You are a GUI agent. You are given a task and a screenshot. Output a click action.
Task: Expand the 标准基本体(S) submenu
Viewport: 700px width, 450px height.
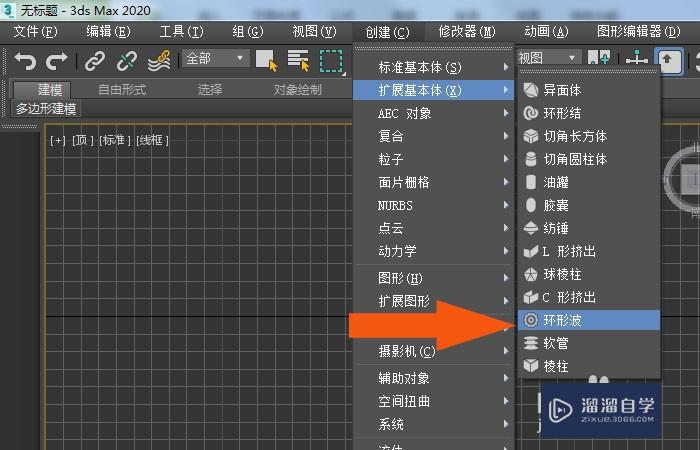pyautogui.click(x=433, y=67)
